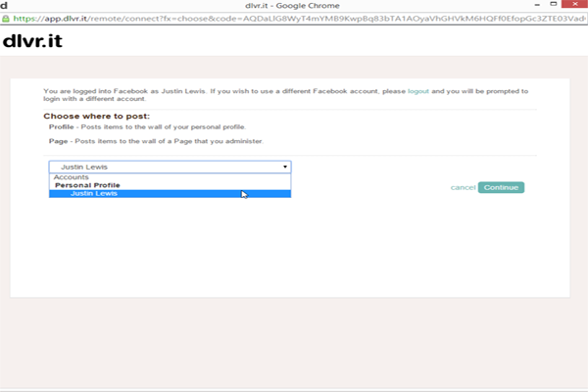Click the Continue button
Screen dimensions: 588x392
tap(501, 187)
